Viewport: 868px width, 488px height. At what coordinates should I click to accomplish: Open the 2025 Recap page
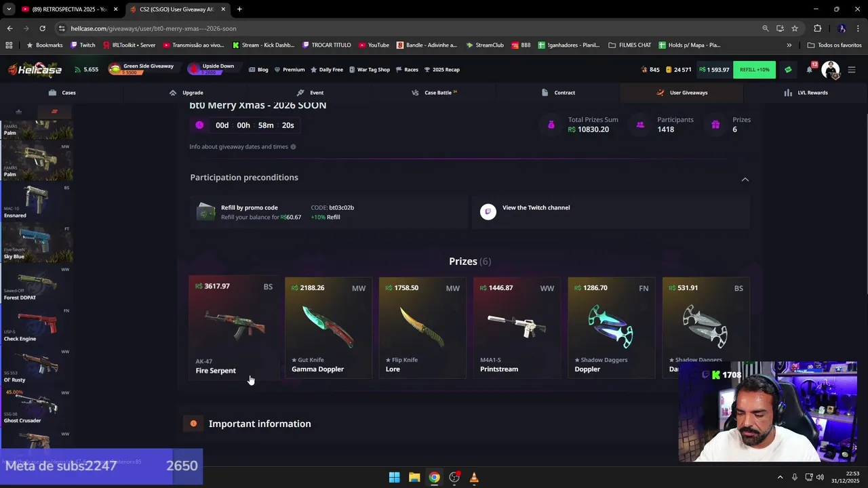[442, 70]
